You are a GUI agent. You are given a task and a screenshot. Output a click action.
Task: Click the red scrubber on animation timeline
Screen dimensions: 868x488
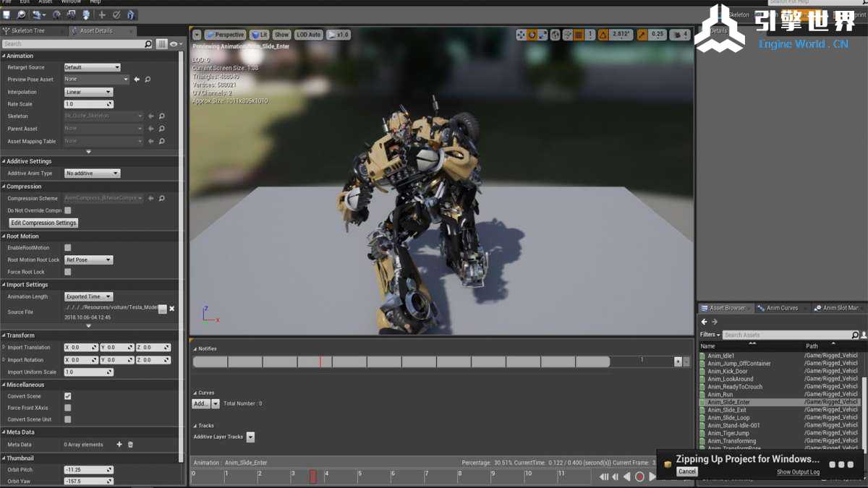[313, 476]
